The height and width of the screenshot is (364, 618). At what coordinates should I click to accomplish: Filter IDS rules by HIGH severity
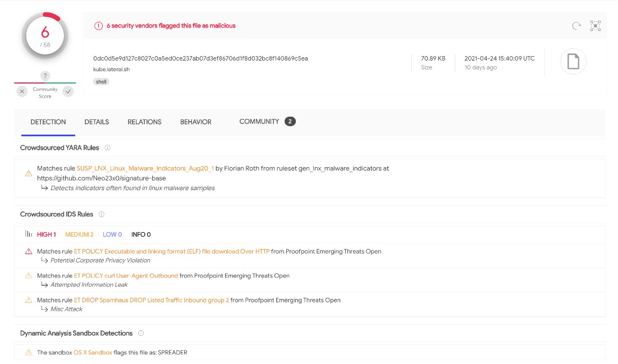click(x=46, y=234)
